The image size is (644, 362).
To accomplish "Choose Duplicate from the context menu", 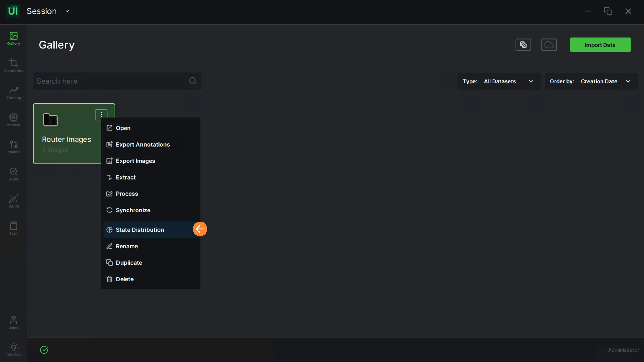I will pos(151,263).
